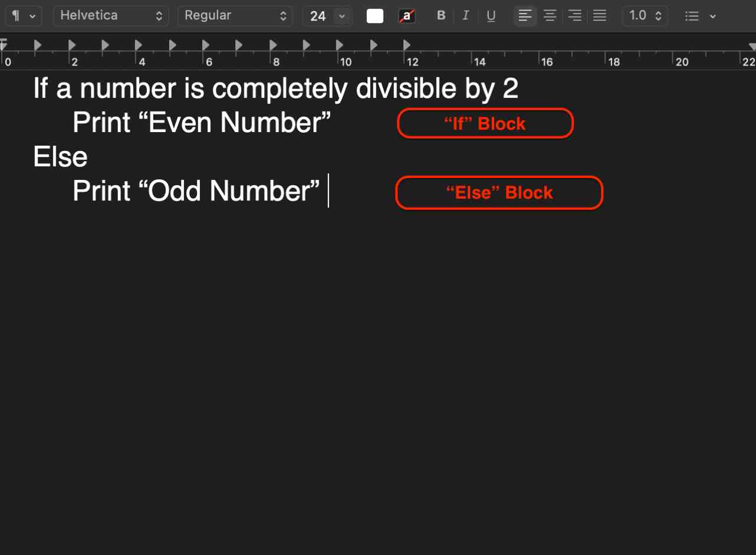Place cursor in the Even Number line
Image resolution: width=756 pixels, height=555 pixels.
pos(200,123)
